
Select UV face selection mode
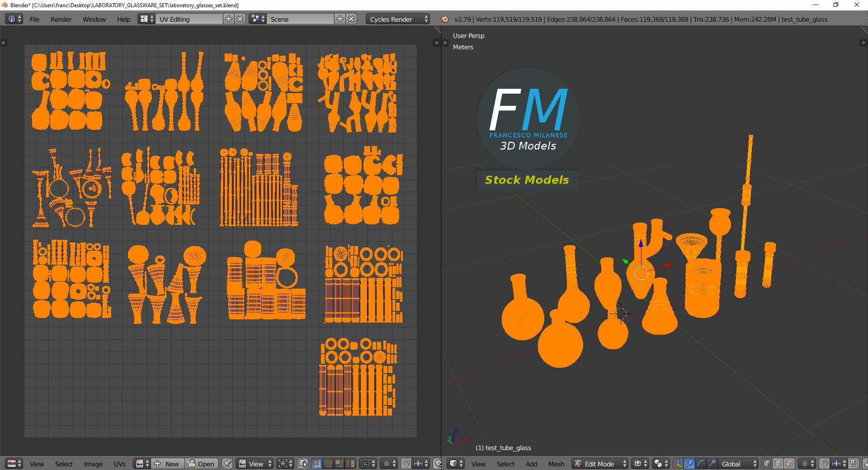tap(338, 464)
